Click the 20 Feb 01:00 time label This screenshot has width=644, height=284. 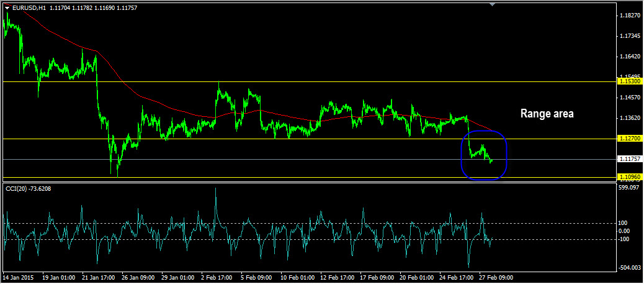tap(416, 277)
